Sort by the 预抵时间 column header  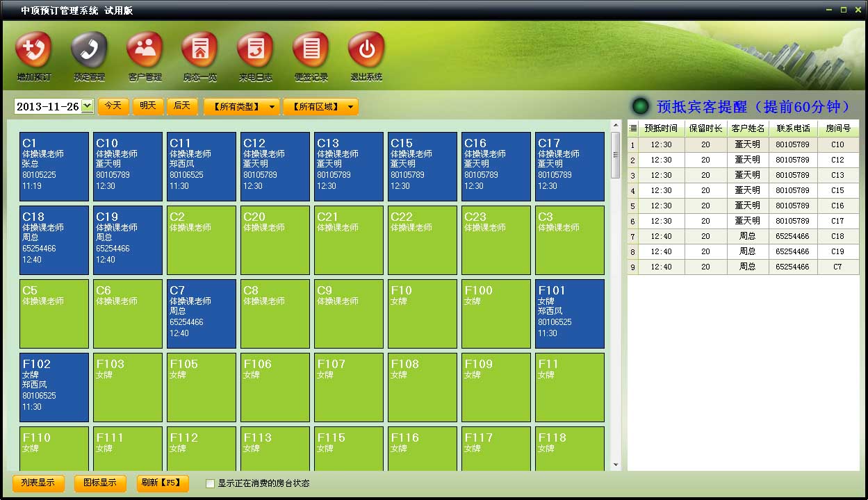(x=661, y=128)
